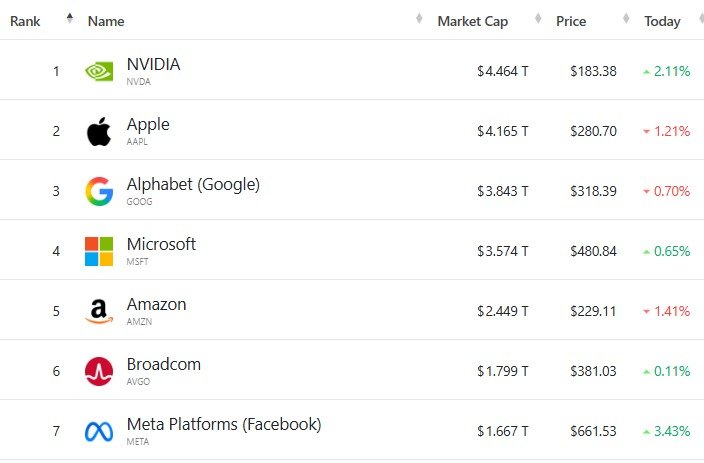
Task: Open the NVIDIA company link
Action: pyautogui.click(x=153, y=65)
